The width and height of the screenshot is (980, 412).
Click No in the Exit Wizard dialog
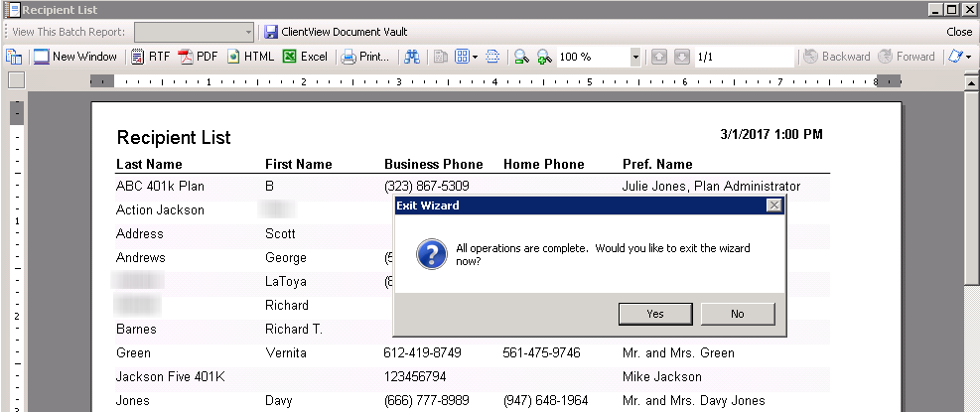pyautogui.click(x=738, y=314)
